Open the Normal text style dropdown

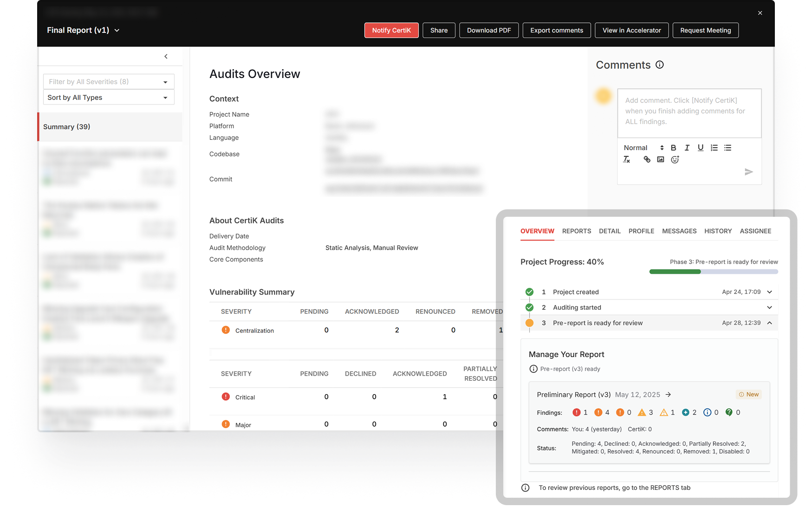(x=643, y=148)
